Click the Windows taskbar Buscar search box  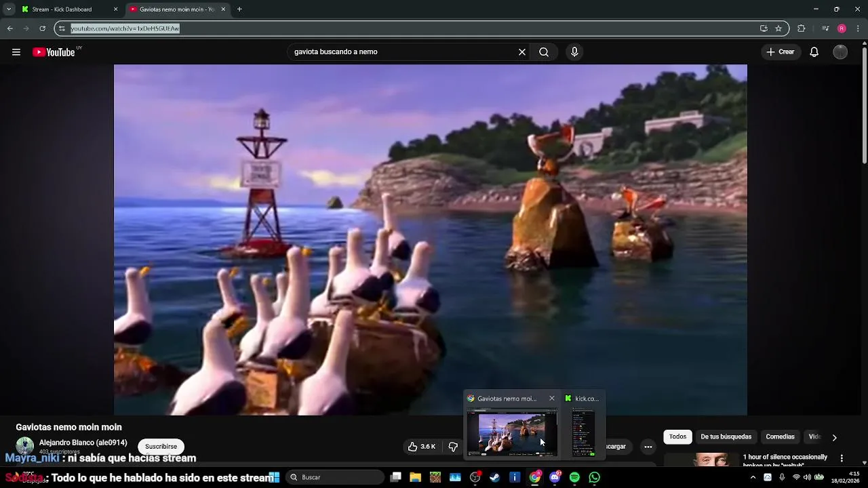click(x=335, y=477)
